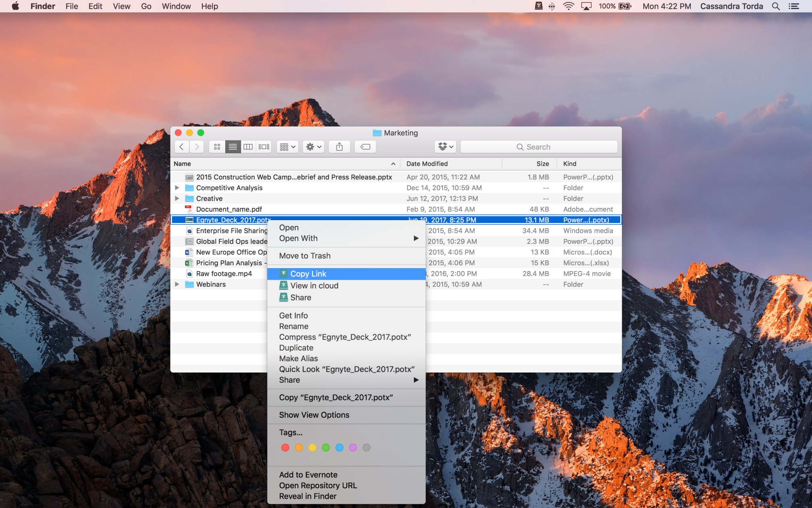
Task: Switch Finder to column view
Action: tap(248, 147)
